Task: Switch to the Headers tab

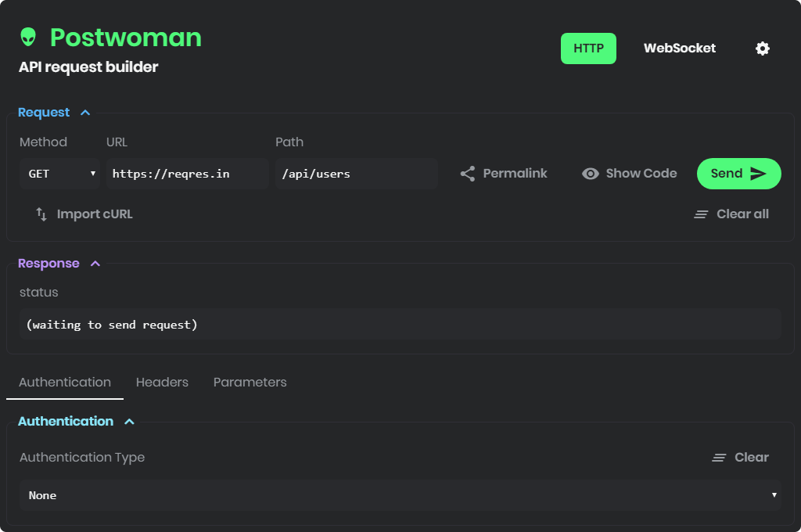Action: pos(162,382)
